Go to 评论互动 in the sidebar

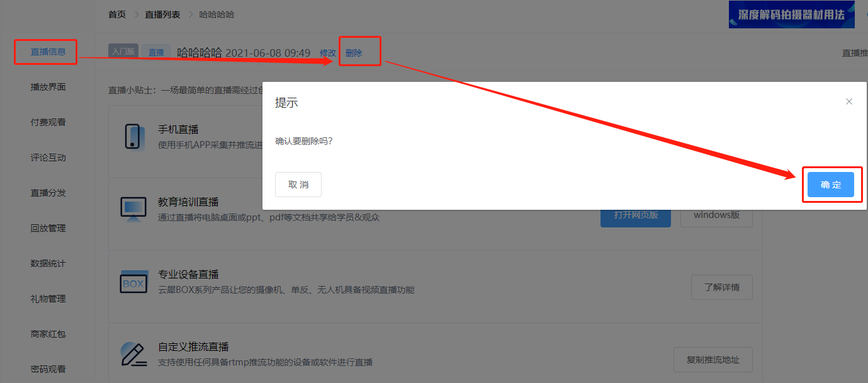48,157
